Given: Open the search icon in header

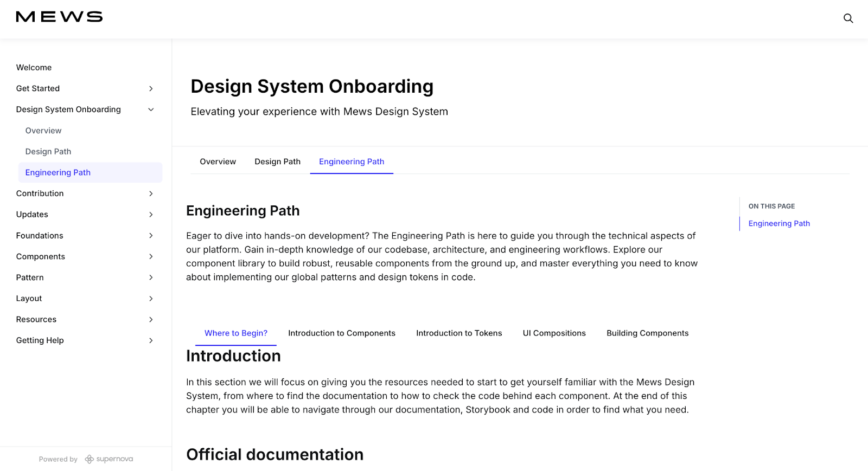Looking at the screenshot, I should 848,18.
